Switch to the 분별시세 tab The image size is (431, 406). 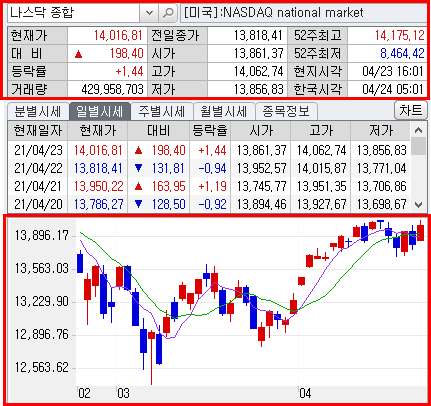tap(38, 111)
